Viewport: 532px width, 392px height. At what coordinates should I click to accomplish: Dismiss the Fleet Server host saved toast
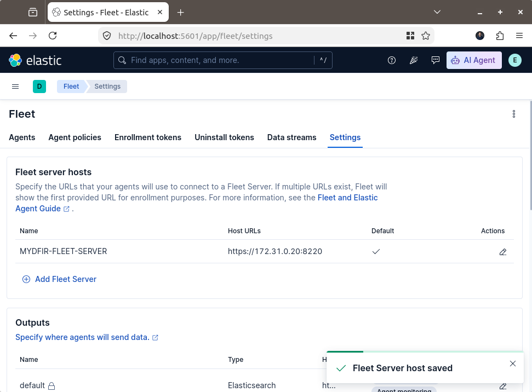pyautogui.click(x=513, y=364)
